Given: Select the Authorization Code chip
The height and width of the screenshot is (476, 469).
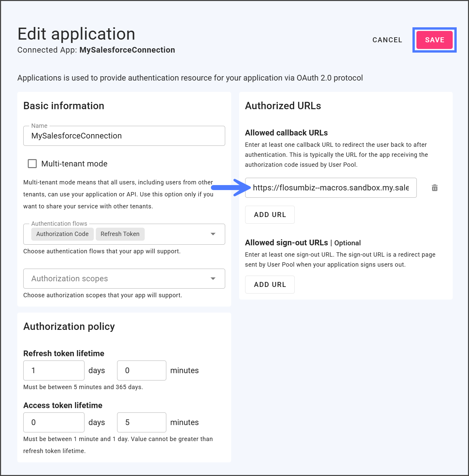Looking at the screenshot, I should pos(63,234).
